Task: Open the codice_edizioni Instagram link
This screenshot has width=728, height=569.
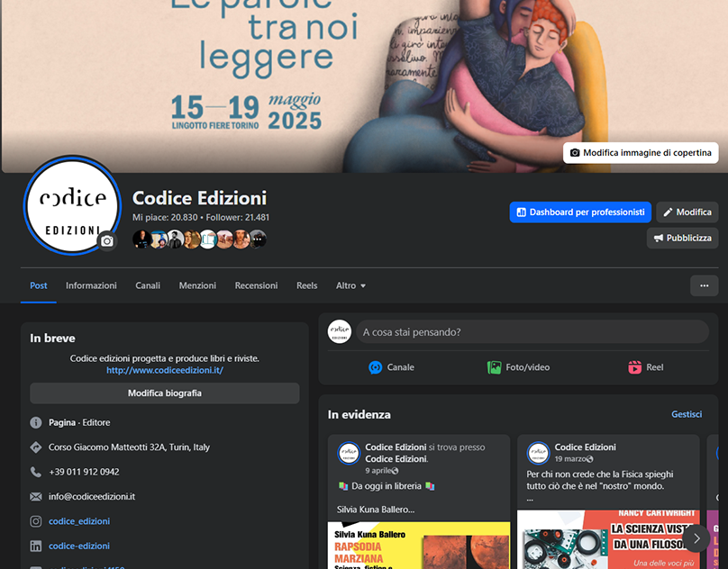Action: pos(79,521)
